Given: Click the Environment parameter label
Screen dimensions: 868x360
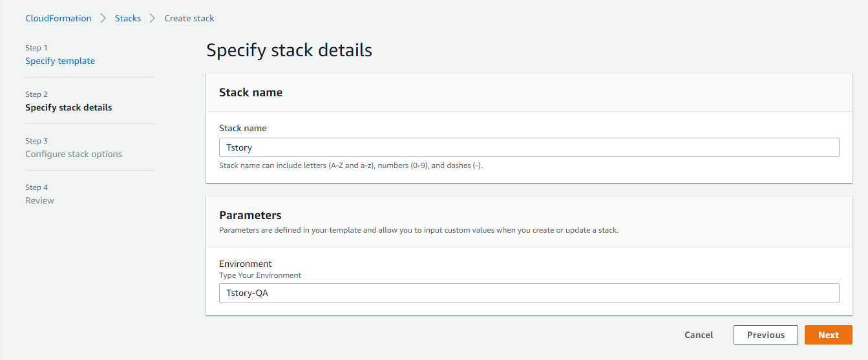Looking at the screenshot, I should click(x=246, y=264).
